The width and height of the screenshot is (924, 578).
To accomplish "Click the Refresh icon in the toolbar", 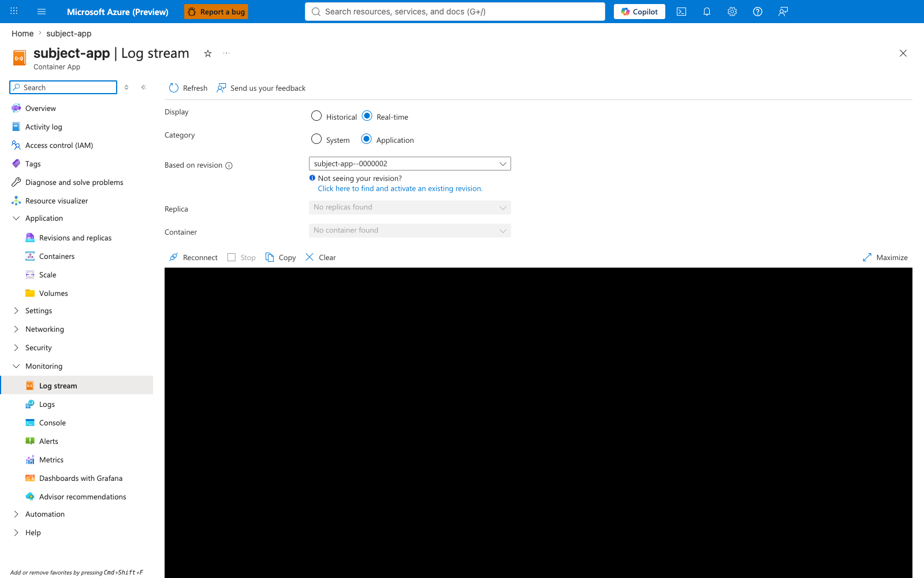I will (x=174, y=88).
